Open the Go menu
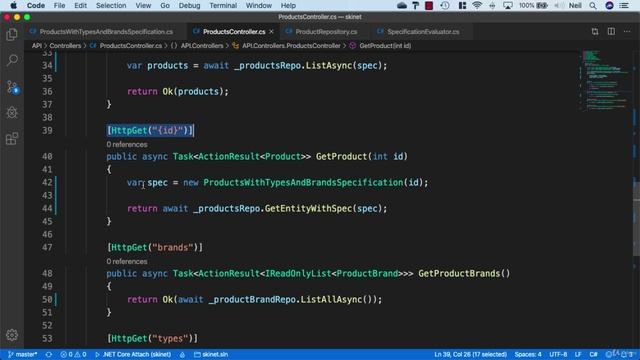Viewport: 640px width, 360px height. pos(165,5)
